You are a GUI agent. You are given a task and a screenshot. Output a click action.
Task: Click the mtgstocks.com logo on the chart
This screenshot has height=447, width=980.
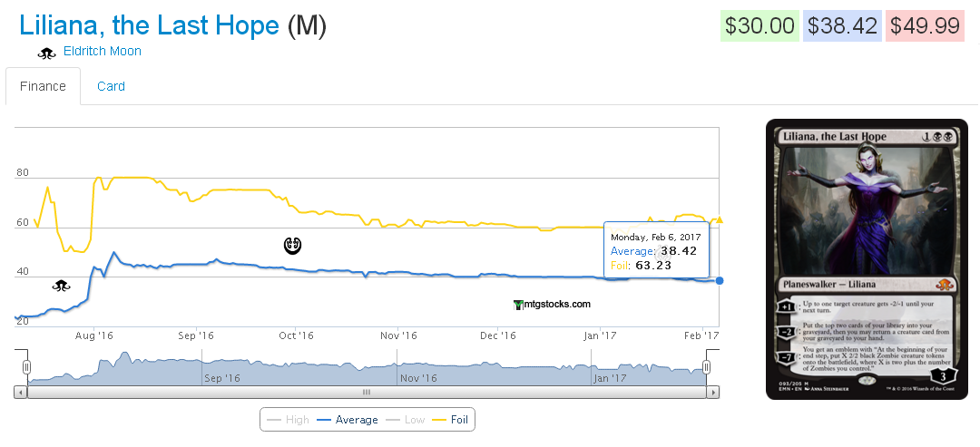pos(552,305)
